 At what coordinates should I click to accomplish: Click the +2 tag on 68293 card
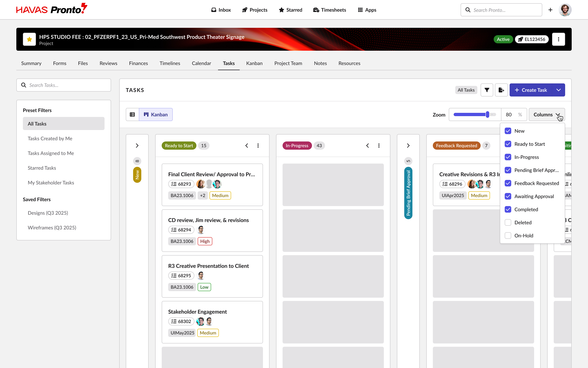tap(203, 195)
